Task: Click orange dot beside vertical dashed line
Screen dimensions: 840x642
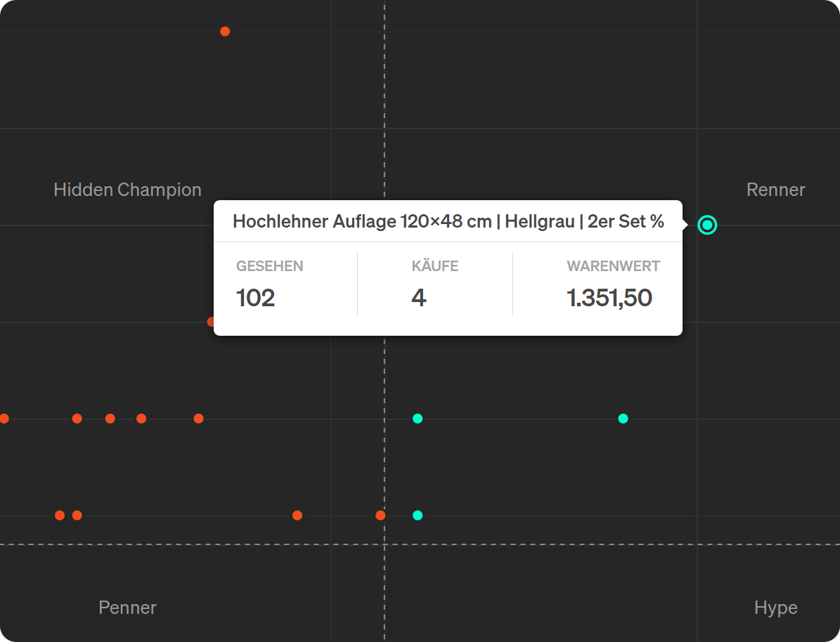Action: pos(380,516)
